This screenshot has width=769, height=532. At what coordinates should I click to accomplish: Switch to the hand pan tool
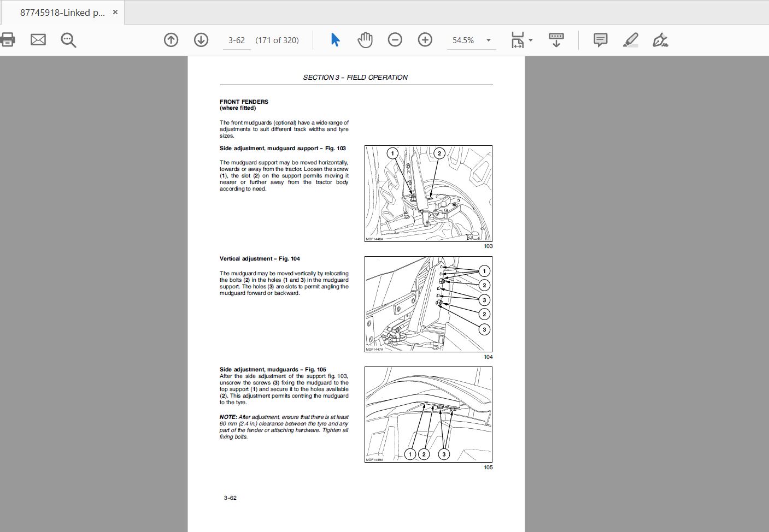tap(365, 40)
